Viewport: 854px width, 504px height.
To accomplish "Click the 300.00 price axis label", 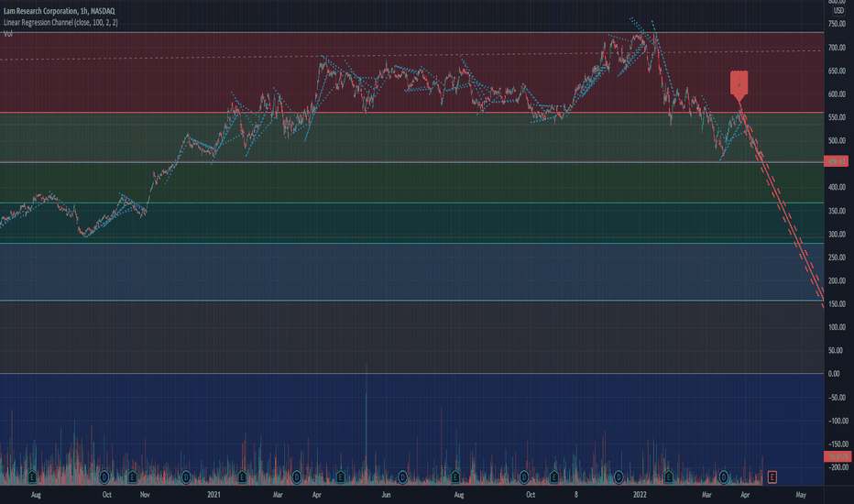I will pos(837,235).
